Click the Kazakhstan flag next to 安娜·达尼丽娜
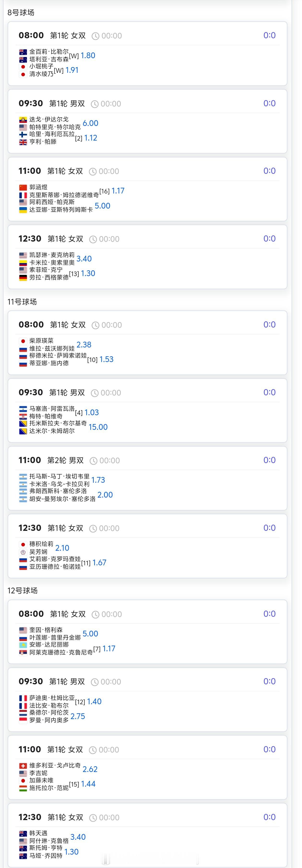Image resolution: width=302 pixels, height=868 pixels. (23, 645)
